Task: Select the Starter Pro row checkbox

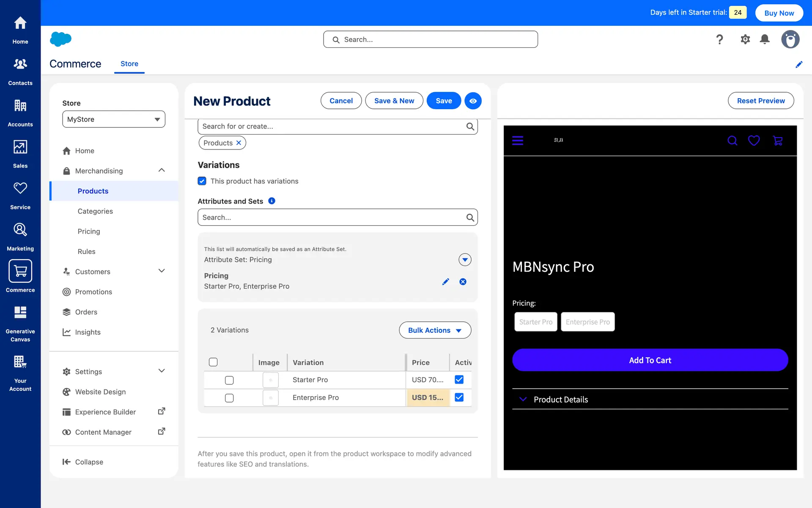Action: 229,380
